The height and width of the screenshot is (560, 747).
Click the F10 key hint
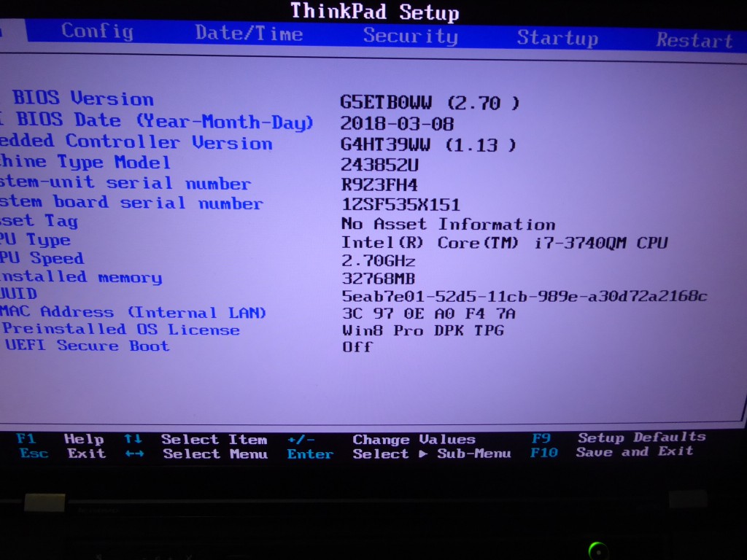pyautogui.click(x=543, y=452)
